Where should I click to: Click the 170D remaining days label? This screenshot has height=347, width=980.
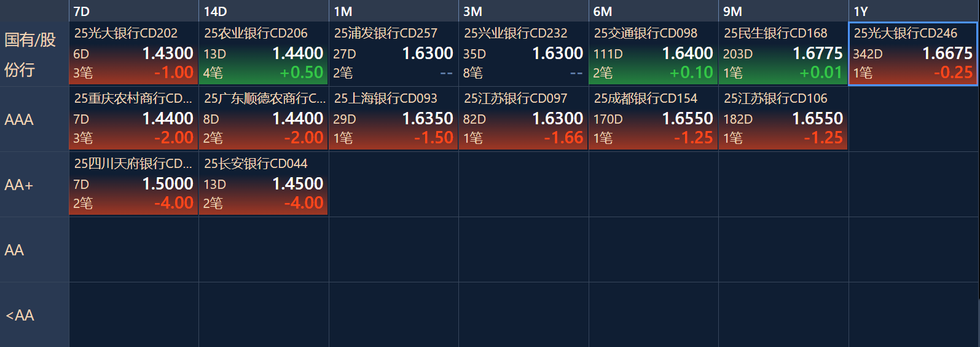pyautogui.click(x=608, y=119)
